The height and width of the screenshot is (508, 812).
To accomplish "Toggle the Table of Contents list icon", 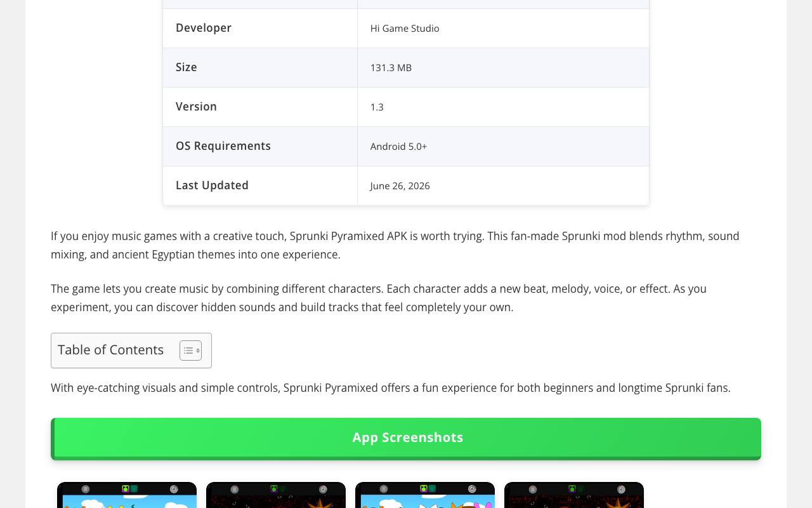I will coord(190,351).
